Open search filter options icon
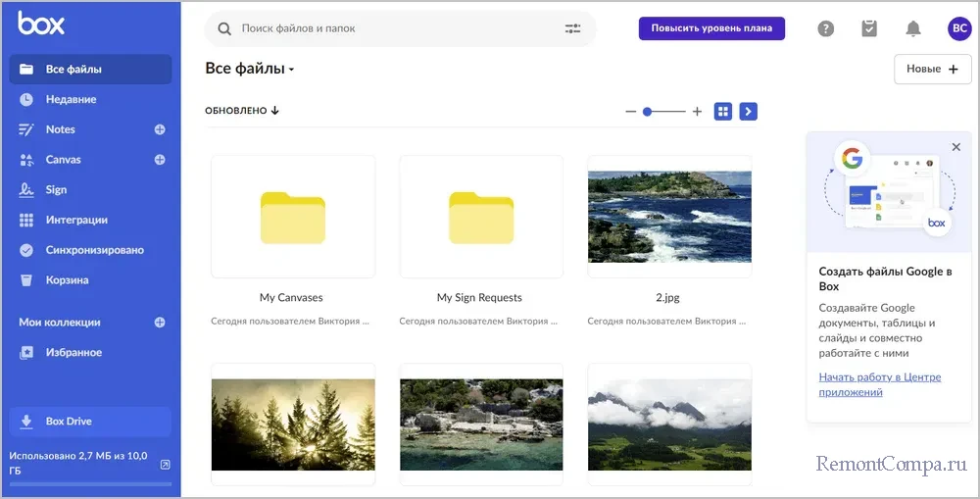 coord(573,29)
